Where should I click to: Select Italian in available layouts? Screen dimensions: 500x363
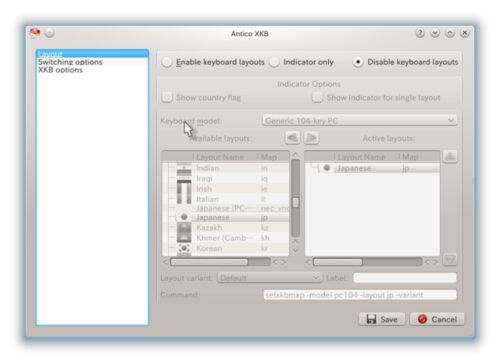click(x=226, y=199)
